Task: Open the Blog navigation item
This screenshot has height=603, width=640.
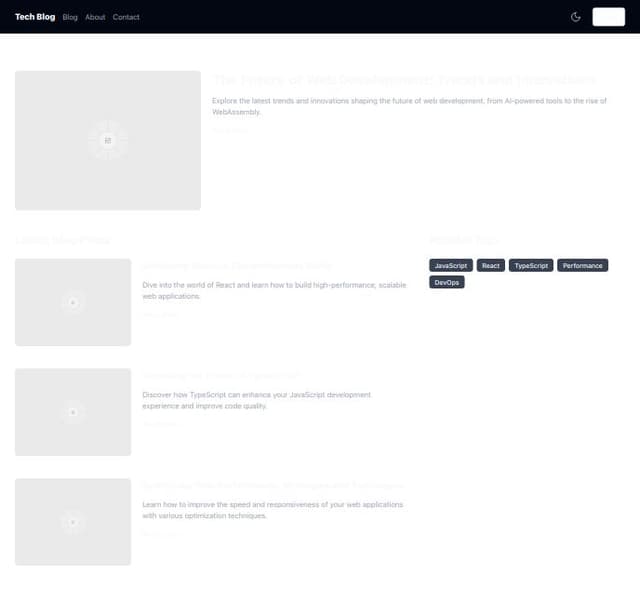Action: (x=70, y=17)
